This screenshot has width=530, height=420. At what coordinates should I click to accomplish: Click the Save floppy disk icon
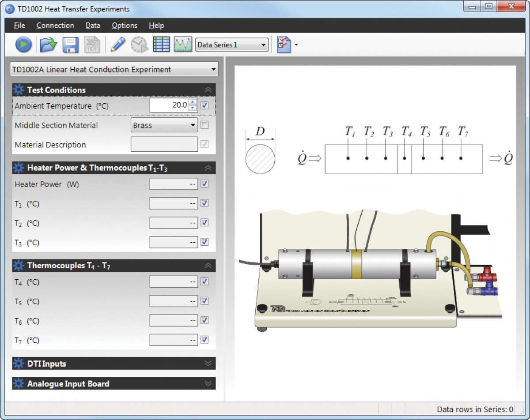[70, 45]
